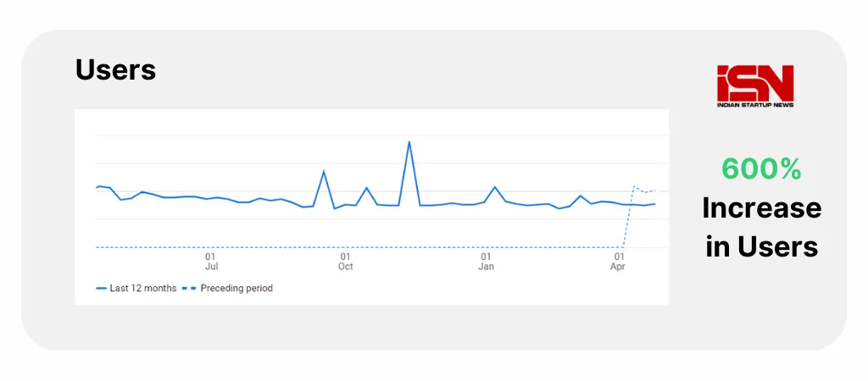Image resolution: width=868 pixels, height=381 pixels.
Task: Select the 01 Jan axis label
Action: point(486,261)
